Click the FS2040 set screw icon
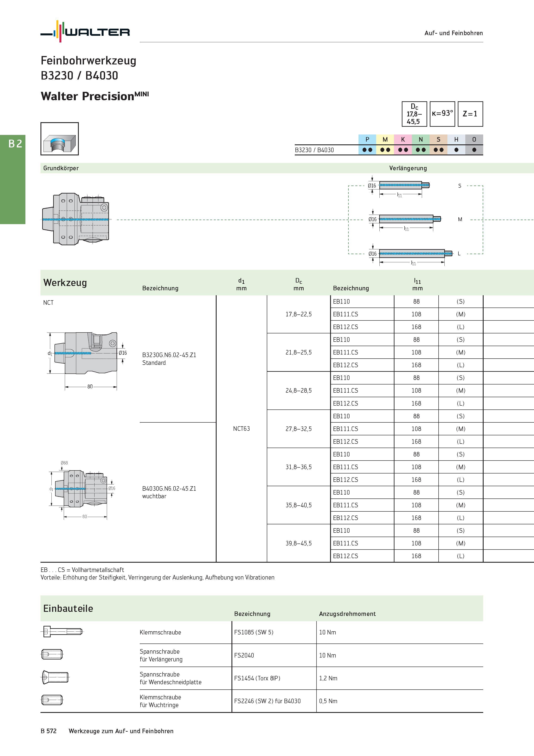This screenshot has height=756, width=534. pos(52,654)
